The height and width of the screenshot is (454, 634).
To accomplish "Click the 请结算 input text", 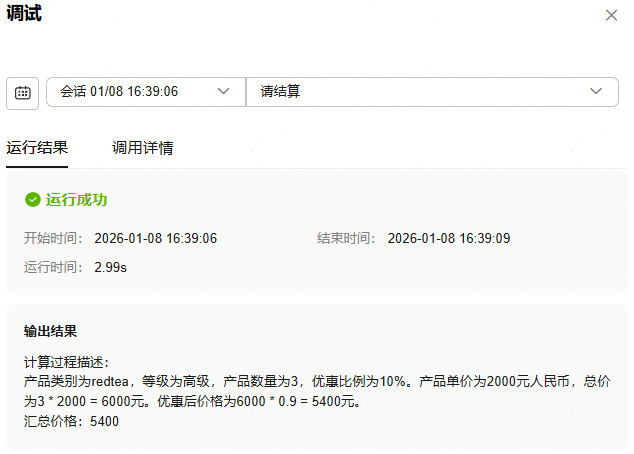I will click(x=281, y=92).
